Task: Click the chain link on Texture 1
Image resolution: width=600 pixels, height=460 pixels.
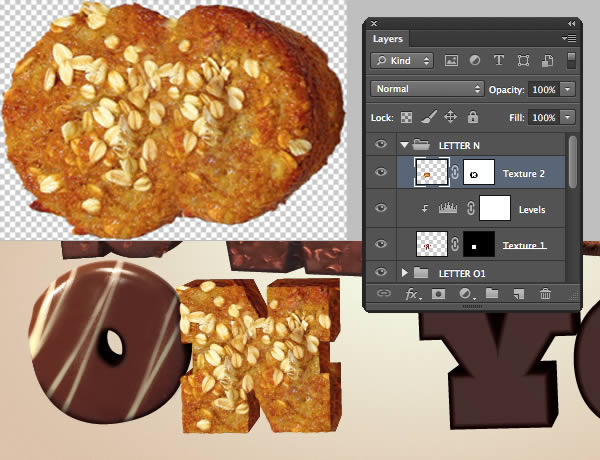Action: click(455, 244)
